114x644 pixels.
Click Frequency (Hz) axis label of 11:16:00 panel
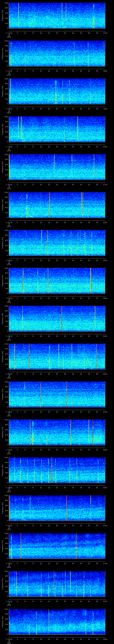tap(3, 16)
